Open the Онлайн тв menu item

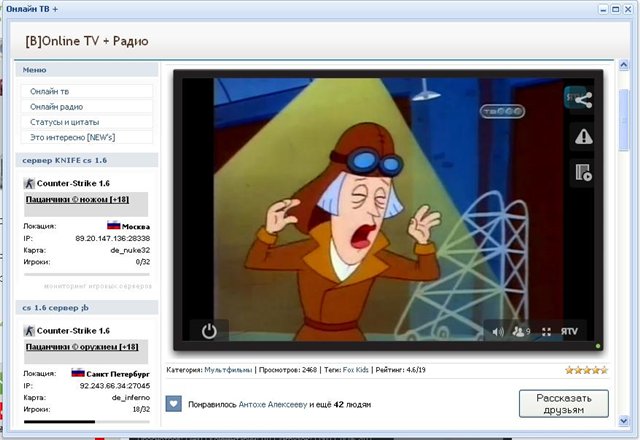point(87,91)
